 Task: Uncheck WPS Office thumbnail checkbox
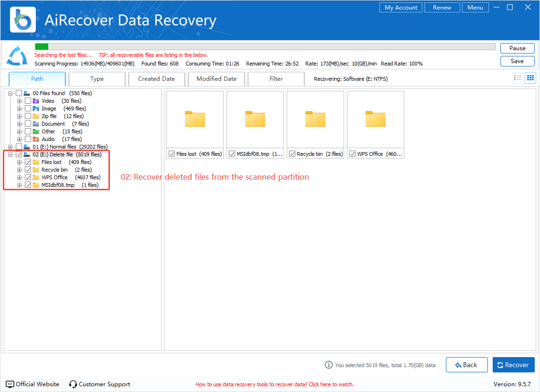(x=353, y=154)
